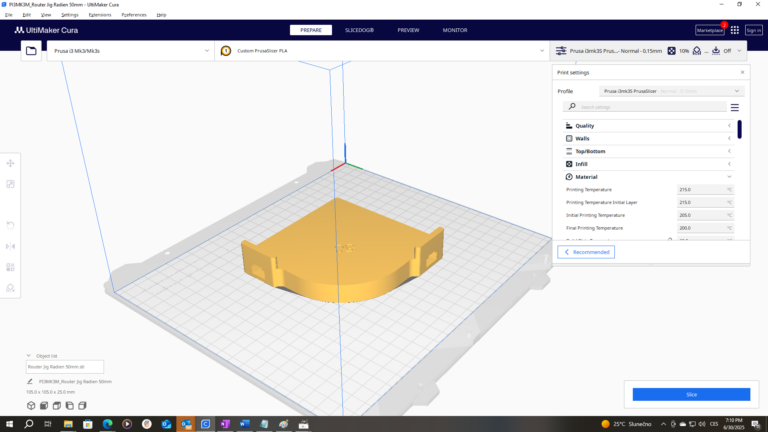
Task: Click the Recommended button
Action: click(x=586, y=252)
